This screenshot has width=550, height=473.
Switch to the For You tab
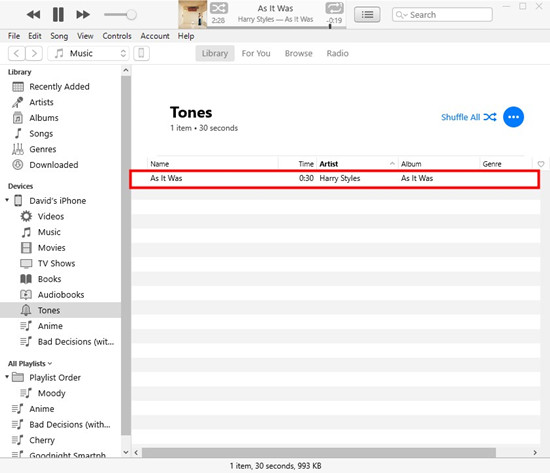pos(256,53)
